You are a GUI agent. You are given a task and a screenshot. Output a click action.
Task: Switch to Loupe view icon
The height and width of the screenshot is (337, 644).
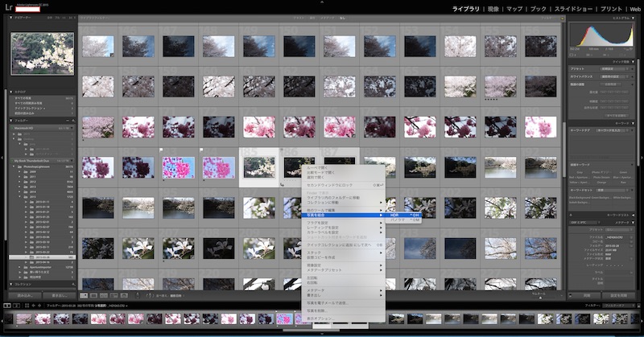pyautogui.click(x=92, y=295)
